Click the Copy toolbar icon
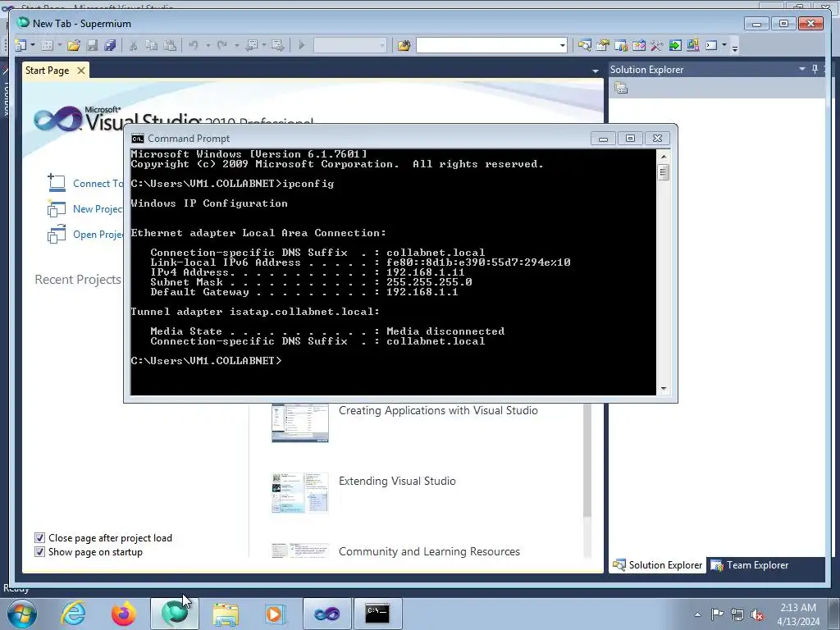The height and width of the screenshot is (630, 840). pyautogui.click(x=152, y=46)
